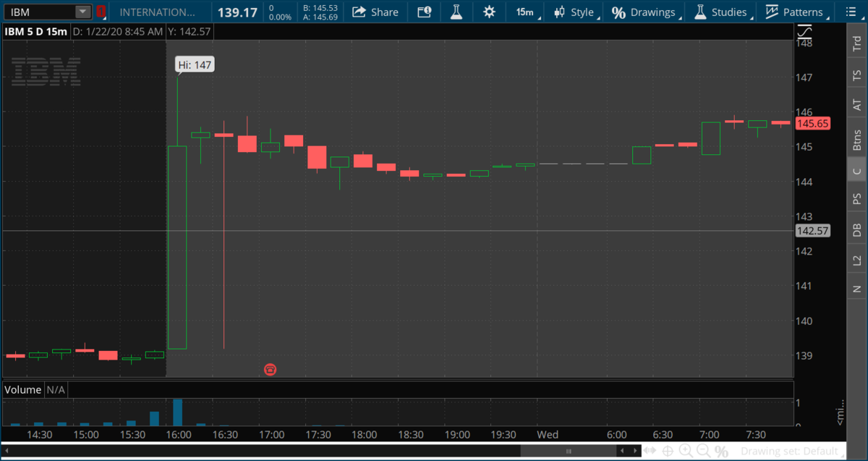
Task: Click the bid/ask B: 145.53 A: 145.69
Action: click(x=320, y=12)
